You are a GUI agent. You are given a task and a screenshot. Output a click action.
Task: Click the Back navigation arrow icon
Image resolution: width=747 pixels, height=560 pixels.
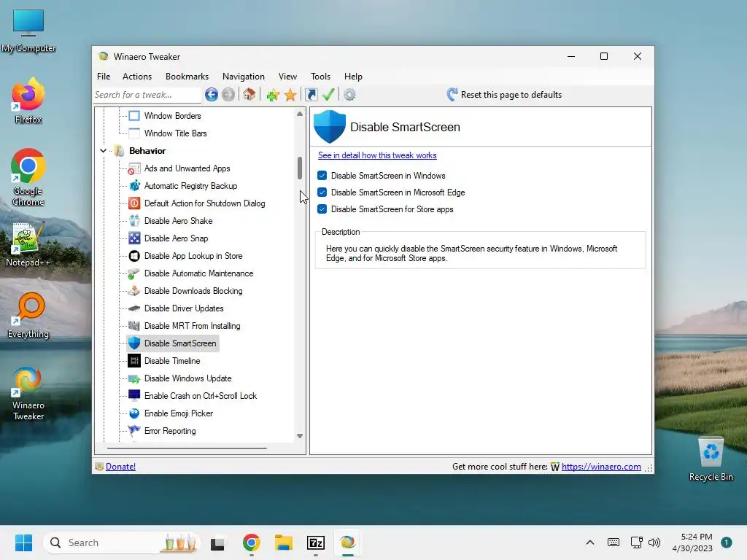pos(212,95)
